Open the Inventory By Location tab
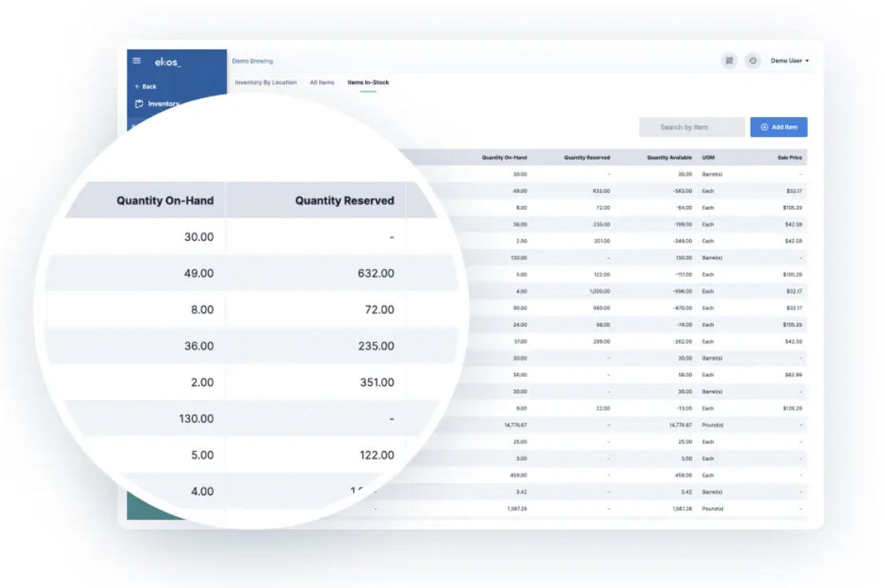This screenshot has width=885, height=588. point(265,82)
